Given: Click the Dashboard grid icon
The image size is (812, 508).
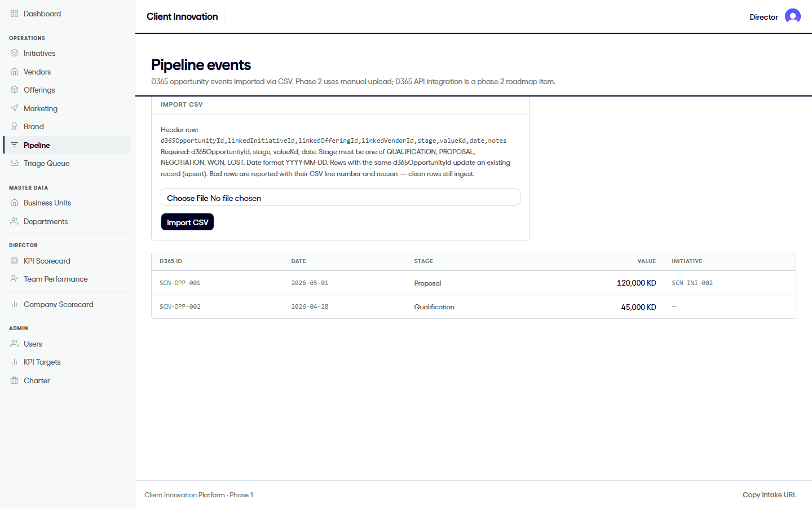Looking at the screenshot, I should 14,14.
